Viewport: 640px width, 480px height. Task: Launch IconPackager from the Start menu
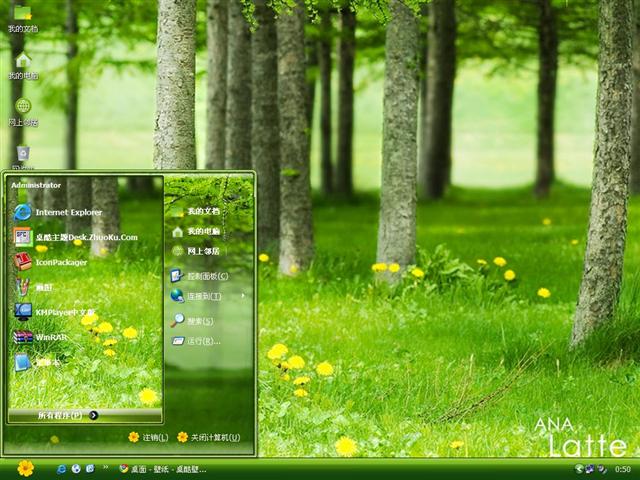pos(60,262)
